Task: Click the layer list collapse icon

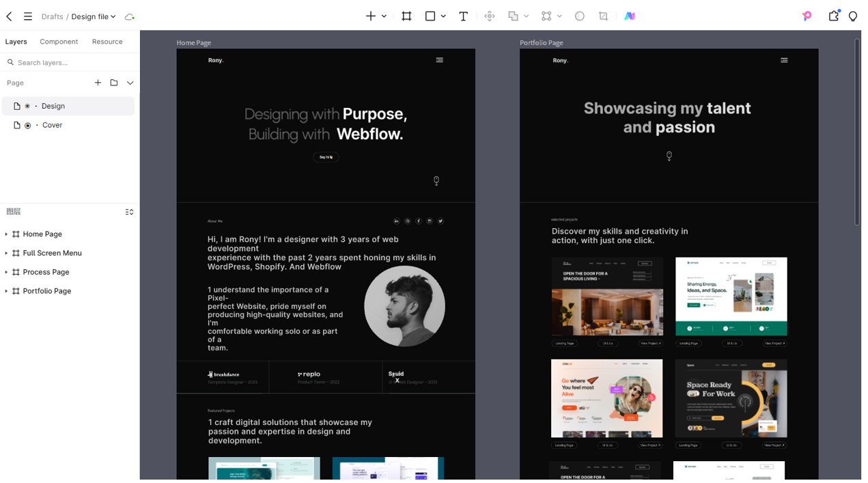Action: coord(129,212)
